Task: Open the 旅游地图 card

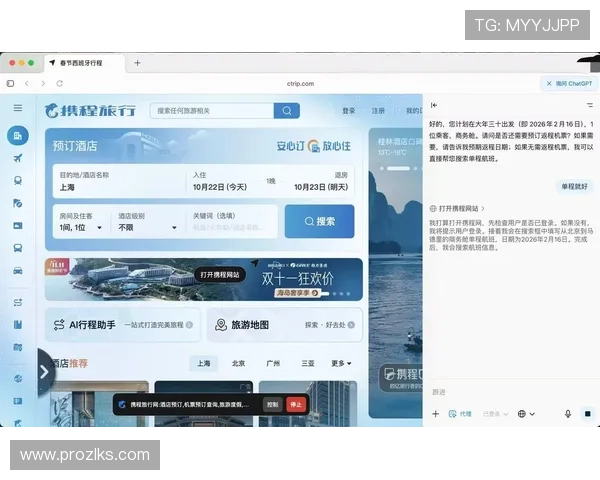Action: tap(285, 325)
